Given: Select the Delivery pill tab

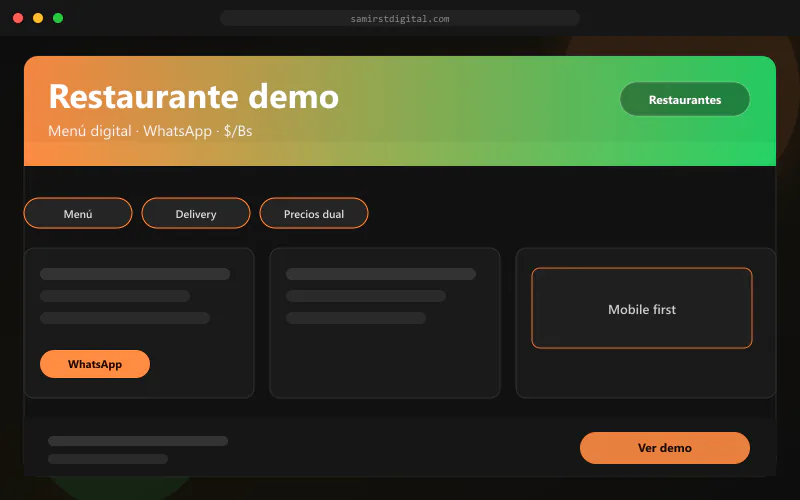Looking at the screenshot, I should point(196,213).
